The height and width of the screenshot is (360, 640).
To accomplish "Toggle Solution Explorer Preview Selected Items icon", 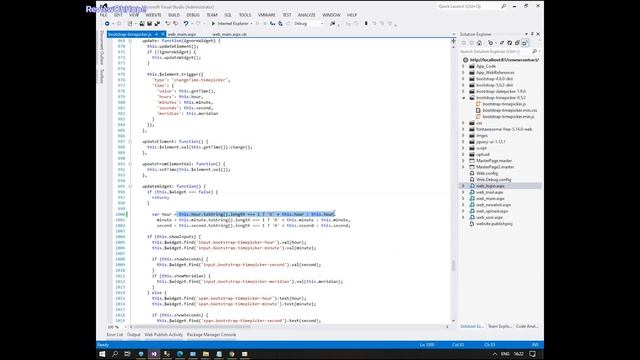I will 524,43.
